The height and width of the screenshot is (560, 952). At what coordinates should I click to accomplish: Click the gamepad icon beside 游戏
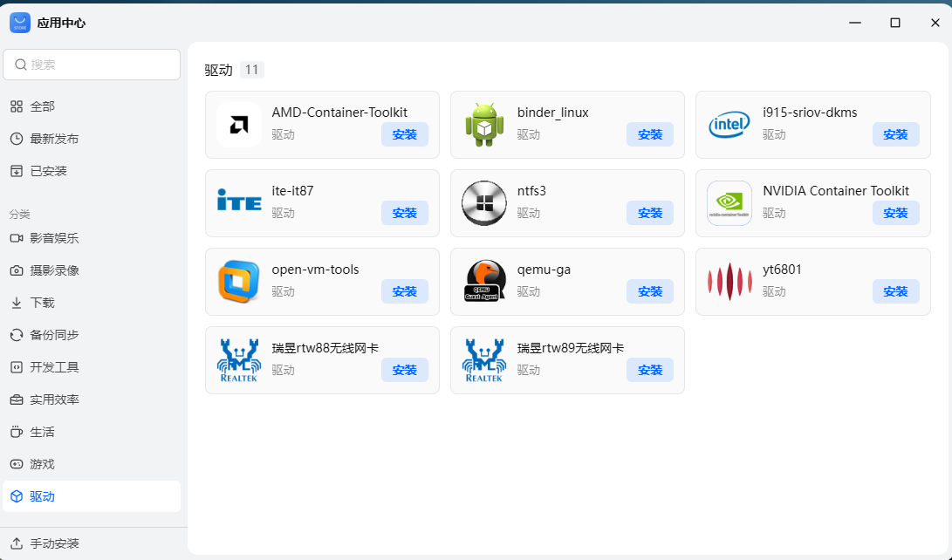(17, 464)
